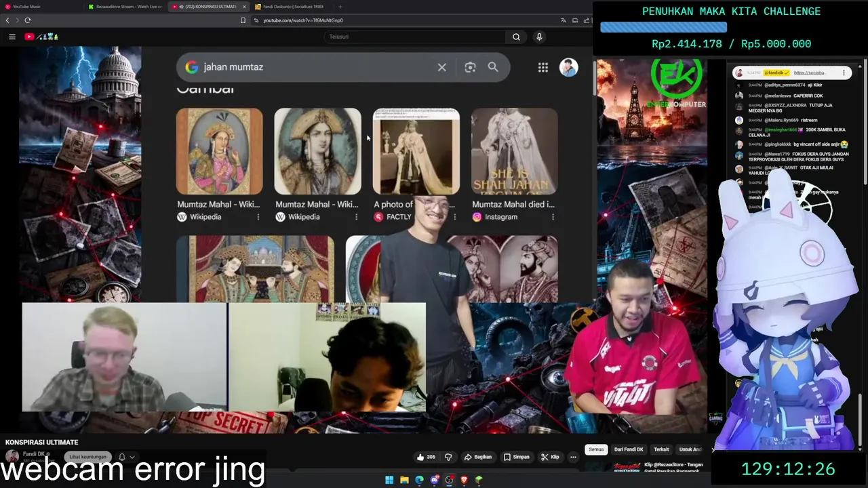Open the more actions three-dot menu
868x488 pixels.
click(x=573, y=457)
